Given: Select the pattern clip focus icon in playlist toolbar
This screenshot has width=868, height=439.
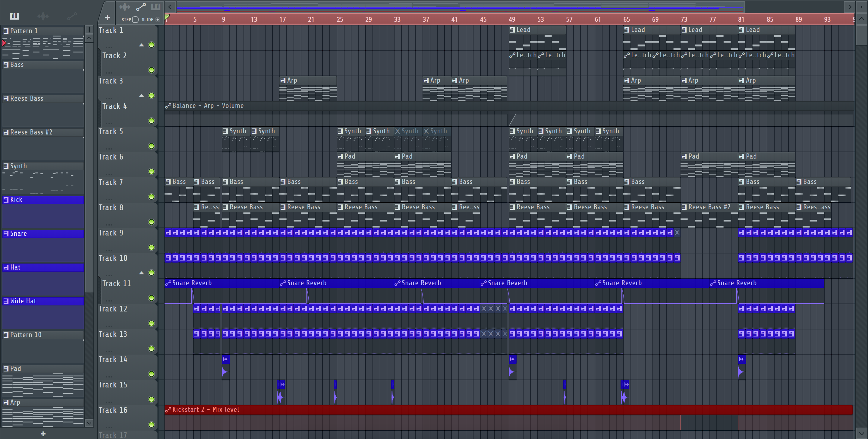Looking at the screenshot, I should click(x=156, y=7).
